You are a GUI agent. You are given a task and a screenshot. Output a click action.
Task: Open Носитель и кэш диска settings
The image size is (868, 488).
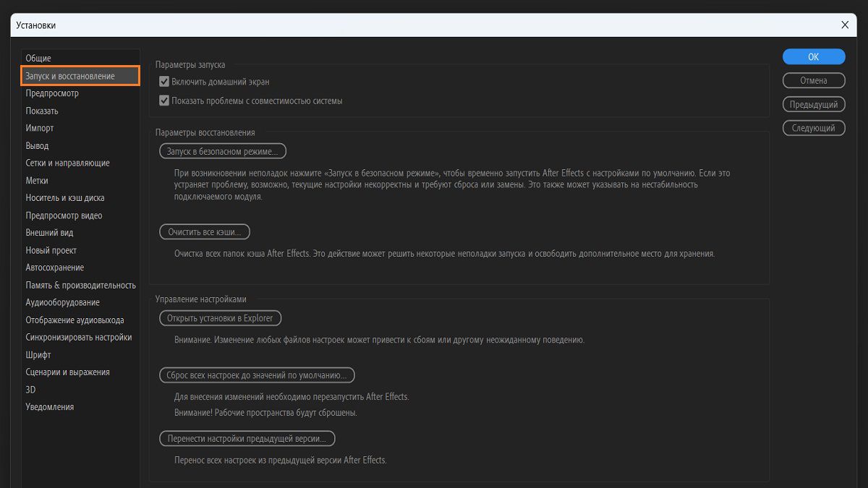65,198
